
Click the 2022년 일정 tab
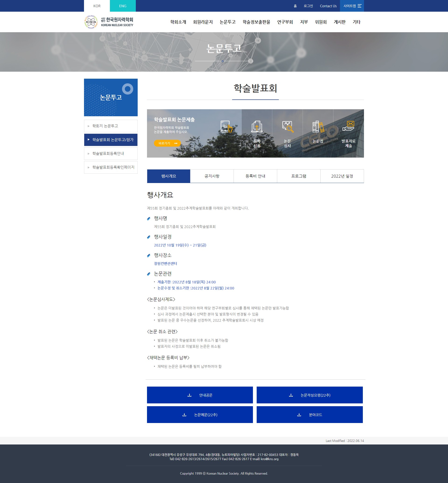pos(342,176)
